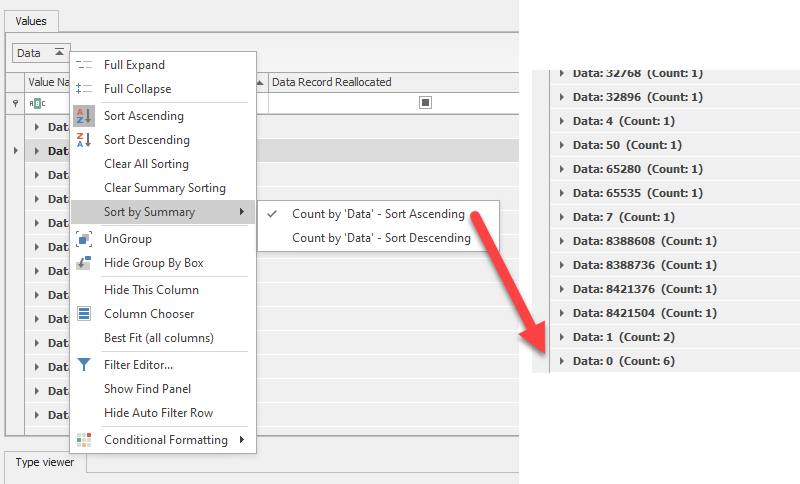Image resolution: width=800 pixels, height=484 pixels.
Task: Expand the Data: 4 group
Action: point(562,121)
